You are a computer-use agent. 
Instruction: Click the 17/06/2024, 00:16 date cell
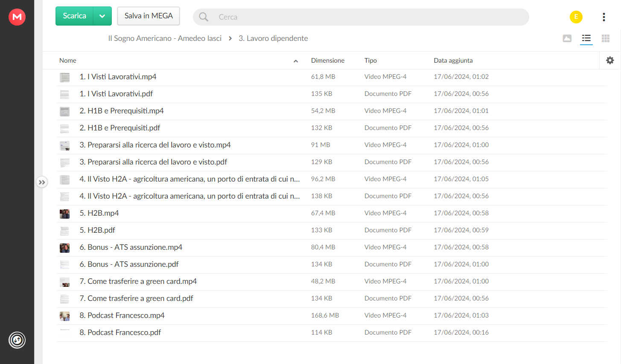pyautogui.click(x=461, y=332)
